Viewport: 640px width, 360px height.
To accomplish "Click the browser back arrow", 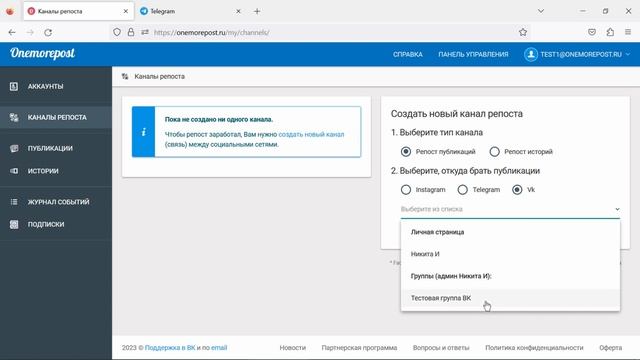I will (x=12, y=32).
